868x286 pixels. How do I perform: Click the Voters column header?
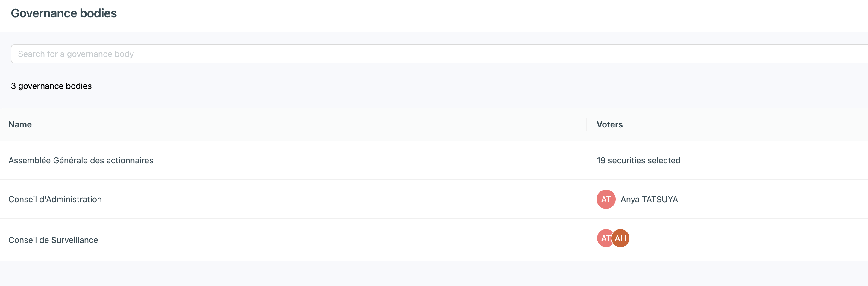[x=609, y=125]
